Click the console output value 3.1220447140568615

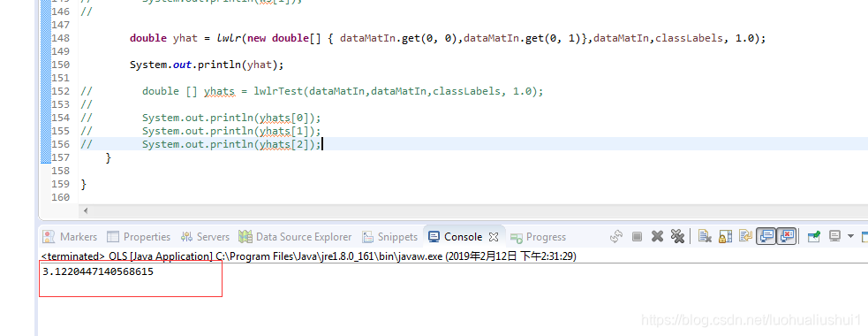(x=98, y=272)
